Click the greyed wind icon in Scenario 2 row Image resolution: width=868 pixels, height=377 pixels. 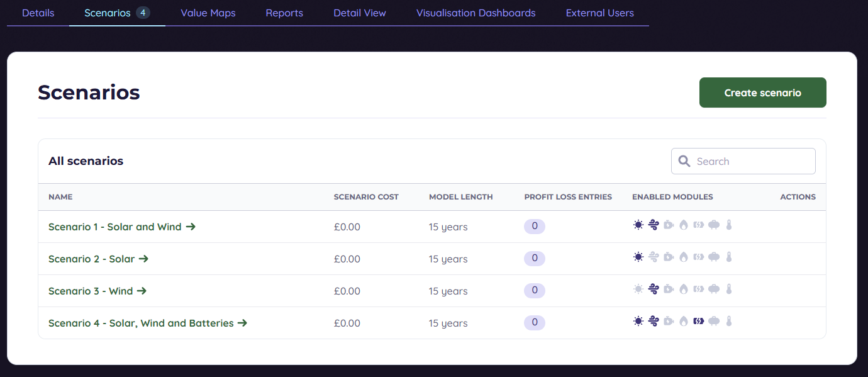coord(654,257)
